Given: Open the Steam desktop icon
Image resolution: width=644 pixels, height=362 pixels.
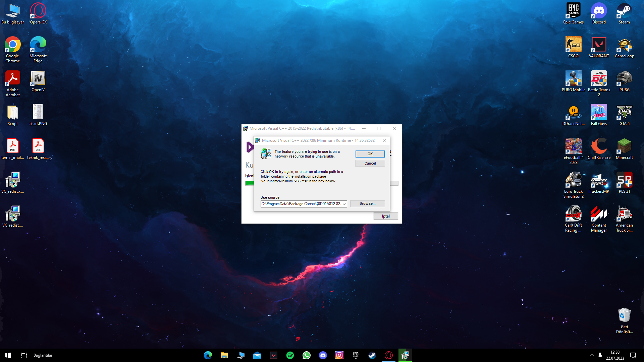Looking at the screenshot, I should [624, 13].
